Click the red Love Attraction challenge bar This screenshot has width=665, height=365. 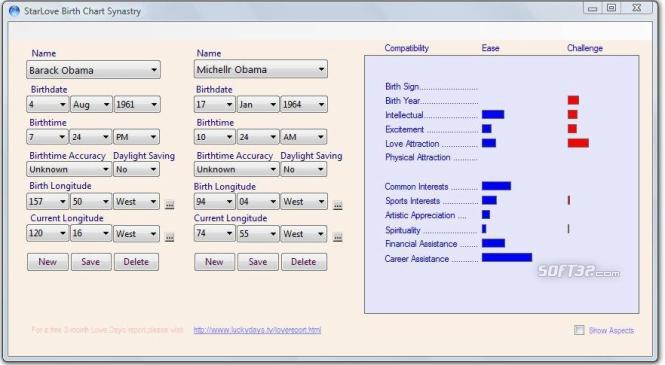pyautogui.click(x=578, y=143)
